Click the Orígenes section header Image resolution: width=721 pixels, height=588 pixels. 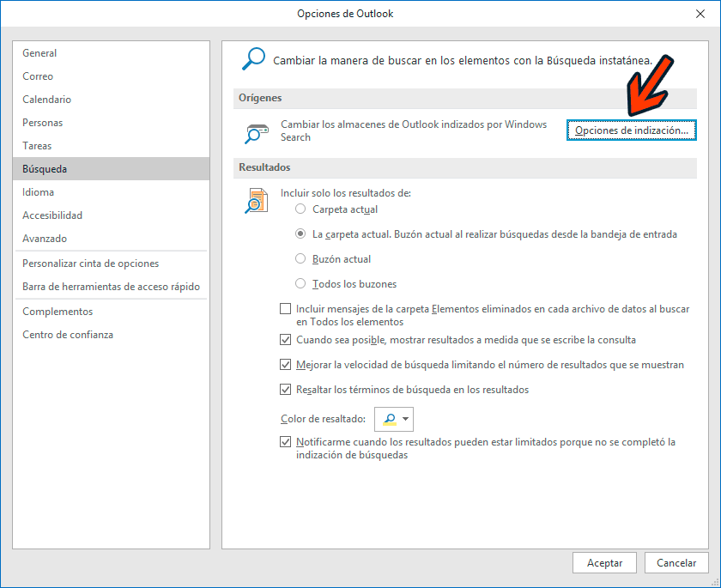pos(465,98)
